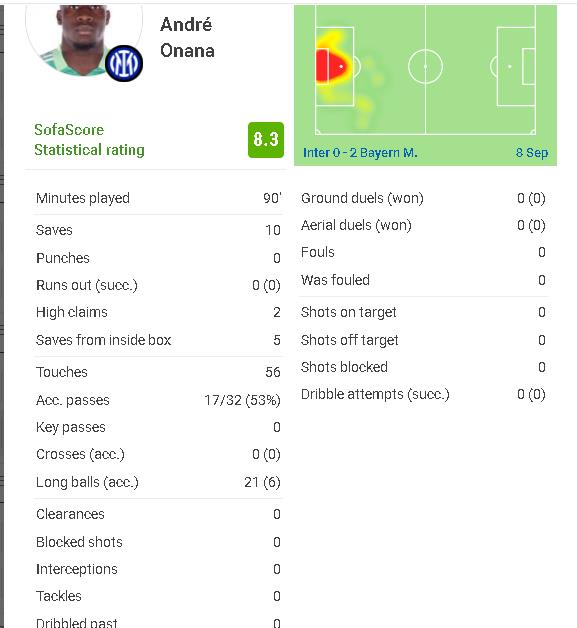Click the Dribble attempts (succ.) row
577x628 pixels.
tap(423, 395)
